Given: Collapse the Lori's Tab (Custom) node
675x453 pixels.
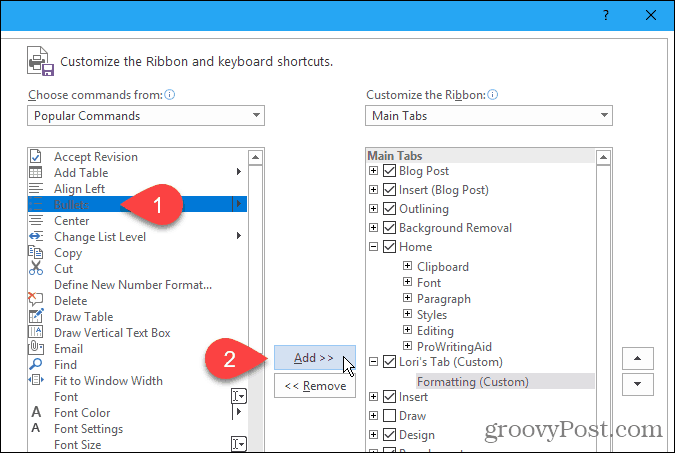Looking at the screenshot, I should point(373,361).
